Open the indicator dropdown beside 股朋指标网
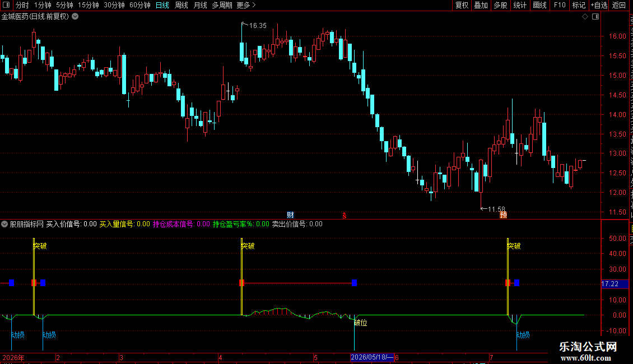 click(4, 224)
